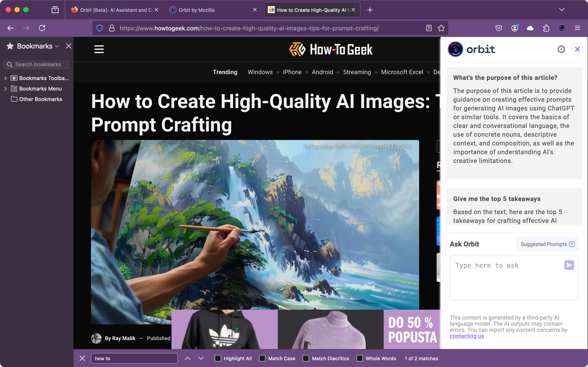Click the Firefox bookmark star icon
The height and width of the screenshot is (367, 588).
(441, 28)
